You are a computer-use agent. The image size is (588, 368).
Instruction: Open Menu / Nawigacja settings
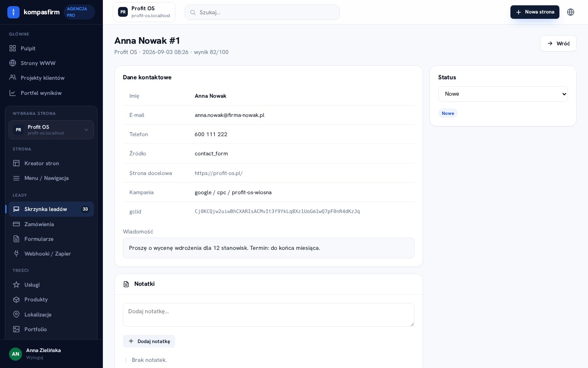click(51, 178)
